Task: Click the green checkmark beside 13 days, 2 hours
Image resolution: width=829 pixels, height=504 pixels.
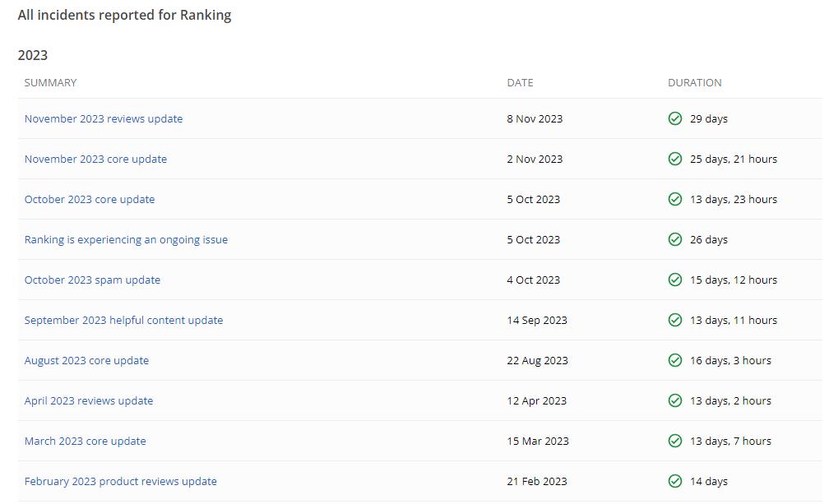Action: tap(675, 400)
